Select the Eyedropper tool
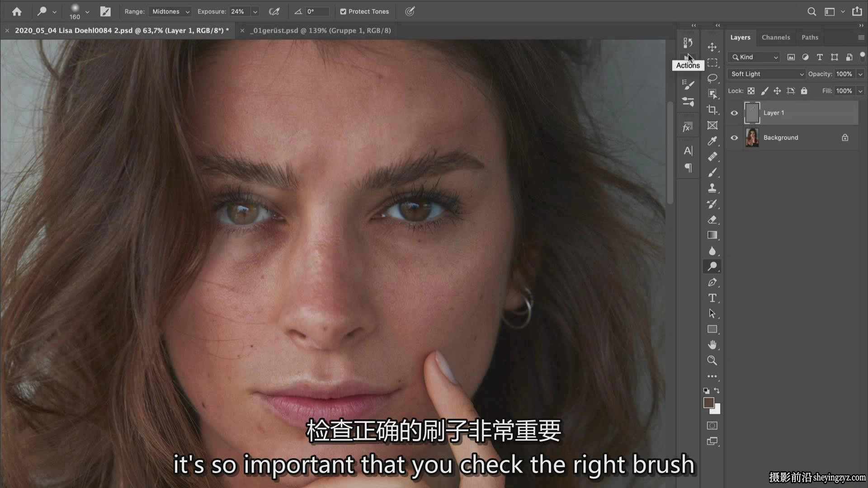868x488 pixels. tap(712, 141)
